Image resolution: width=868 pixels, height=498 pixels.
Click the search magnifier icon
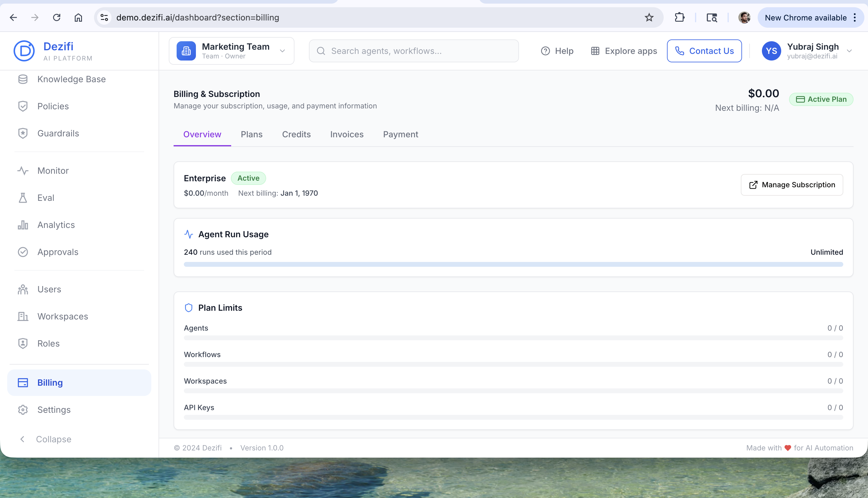[x=321, y=51]
